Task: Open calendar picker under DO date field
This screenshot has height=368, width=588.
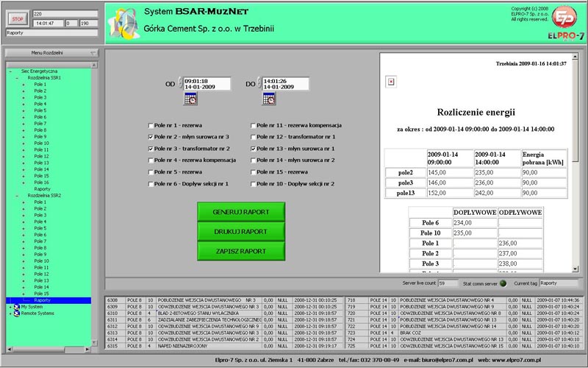Action: click(269, 99)
